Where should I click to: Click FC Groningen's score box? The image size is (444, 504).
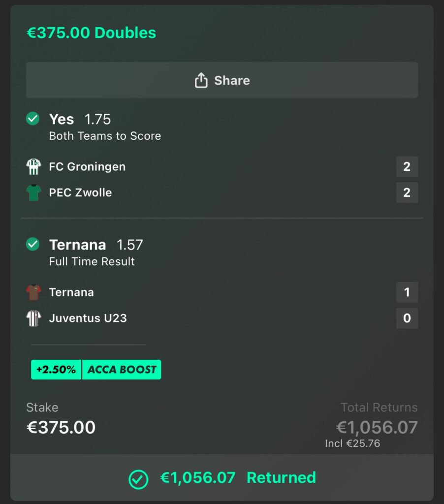(x=407, y=167)
